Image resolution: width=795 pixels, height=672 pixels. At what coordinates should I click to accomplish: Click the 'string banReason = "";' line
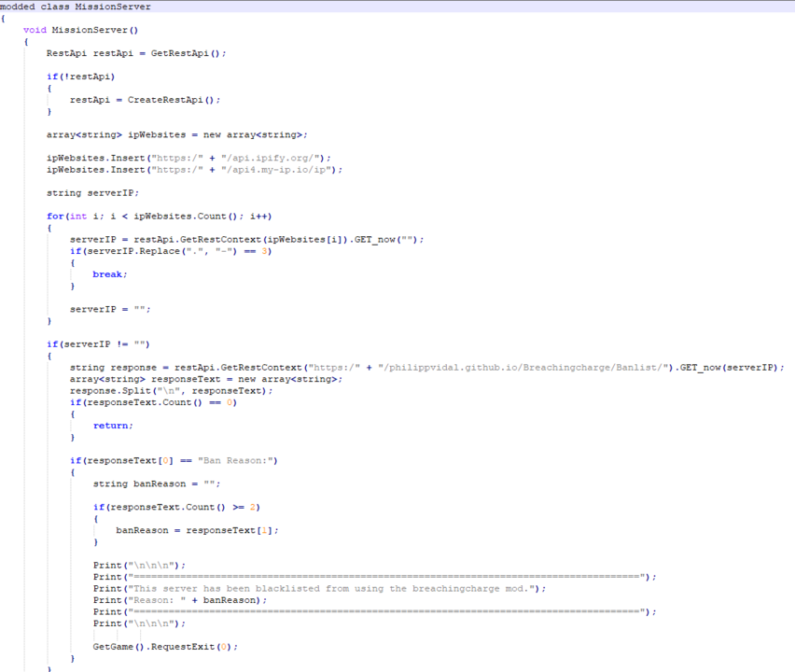[x=157, y=484]
